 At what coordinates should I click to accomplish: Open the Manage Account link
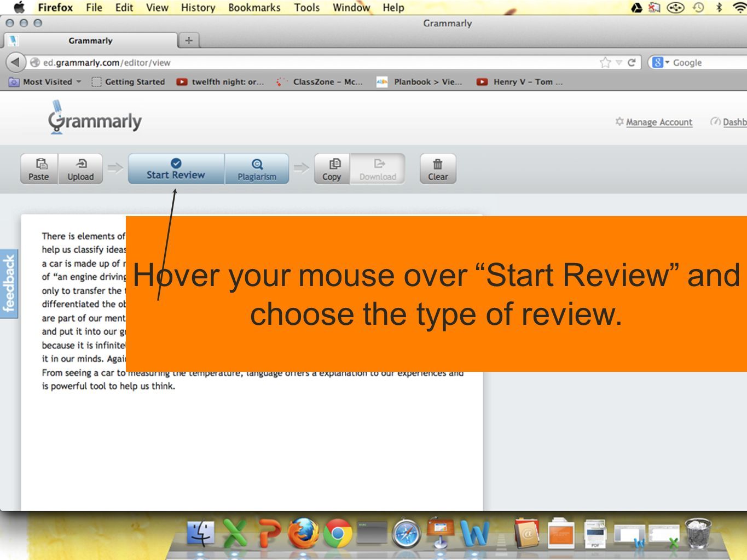click(659, 122)
